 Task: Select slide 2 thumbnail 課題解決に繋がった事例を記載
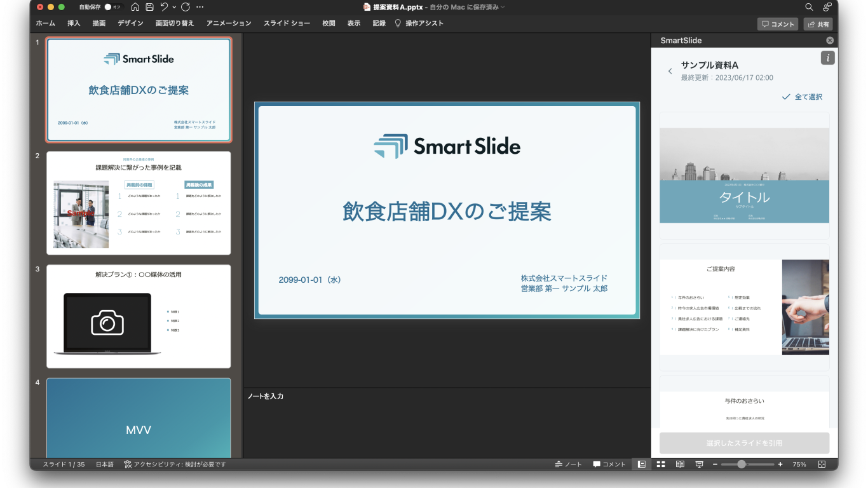click(139, 203)
